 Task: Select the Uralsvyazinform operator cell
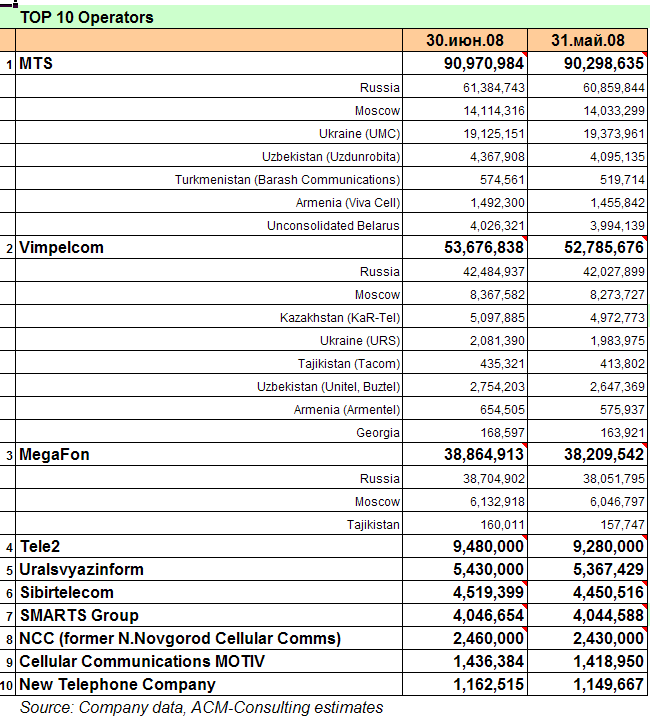[x=209, y=569]
